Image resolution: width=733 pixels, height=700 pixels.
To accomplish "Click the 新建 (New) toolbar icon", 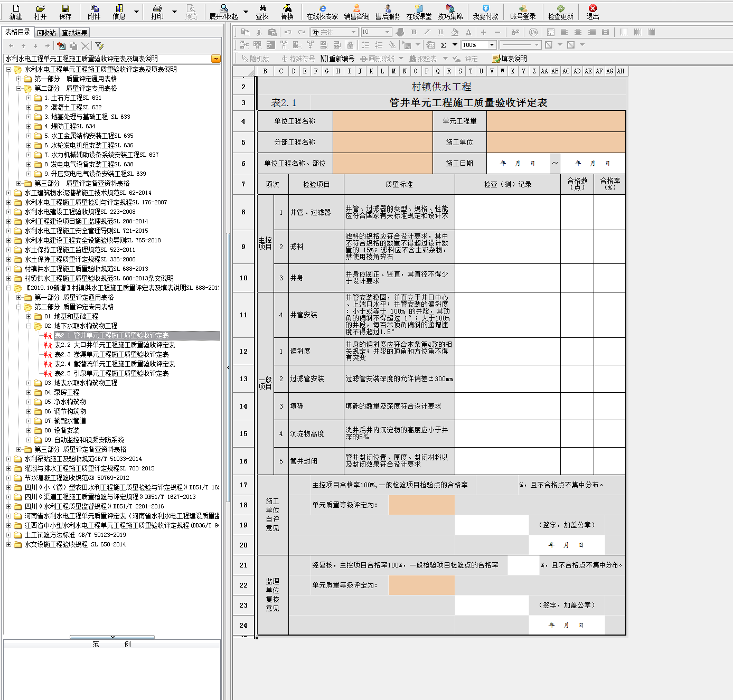I will coord(15,12).
